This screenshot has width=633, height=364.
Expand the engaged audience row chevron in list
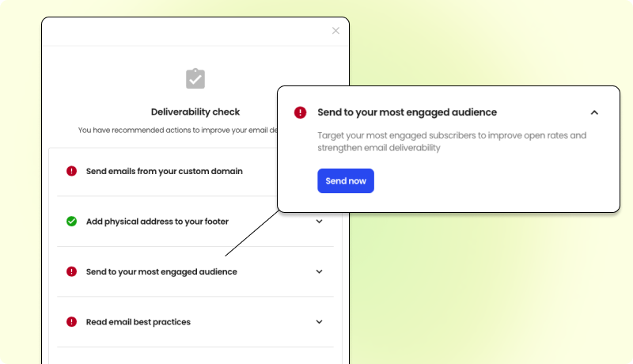coord(320,271)
